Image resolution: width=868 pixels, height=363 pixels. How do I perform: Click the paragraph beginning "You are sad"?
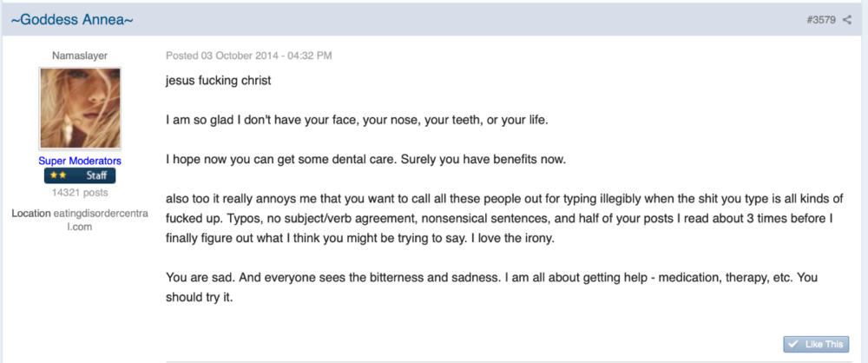tap(491, 287)
